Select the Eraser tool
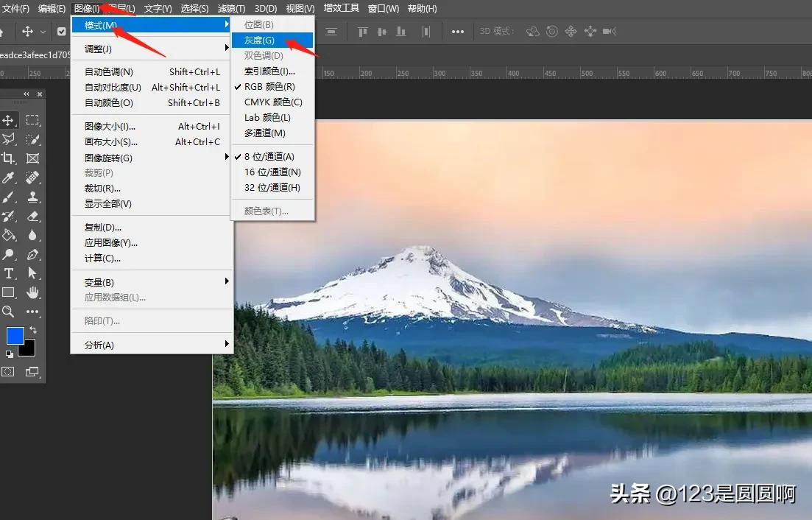 pos(32,216)
